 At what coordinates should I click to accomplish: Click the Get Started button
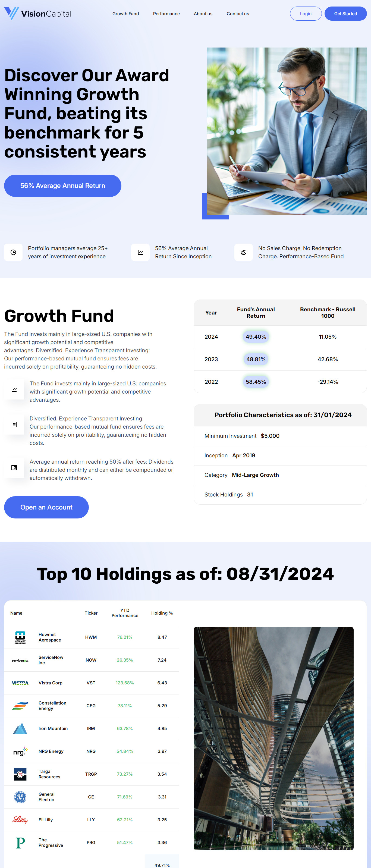pyautogui.click(x=345, y=14)
